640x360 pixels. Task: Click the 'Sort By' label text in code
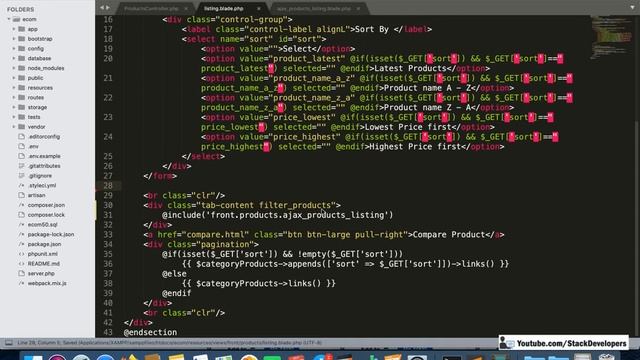(372, 29)
